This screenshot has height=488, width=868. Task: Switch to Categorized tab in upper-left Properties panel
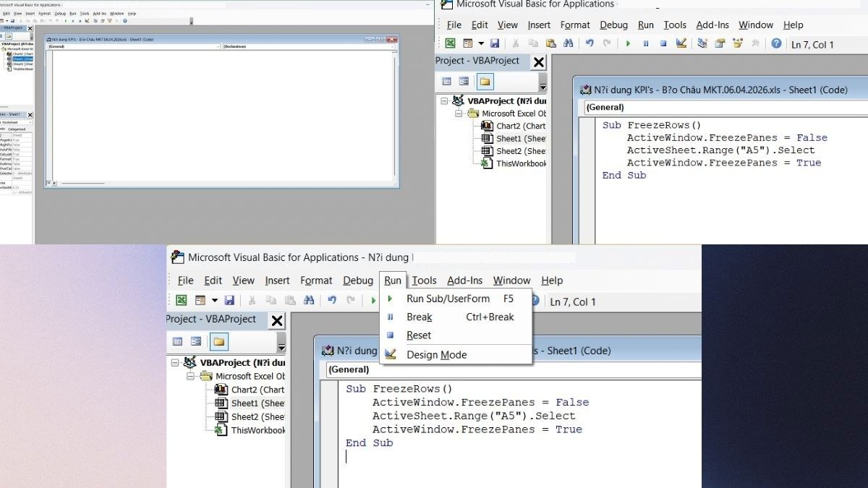coord(17,129)
